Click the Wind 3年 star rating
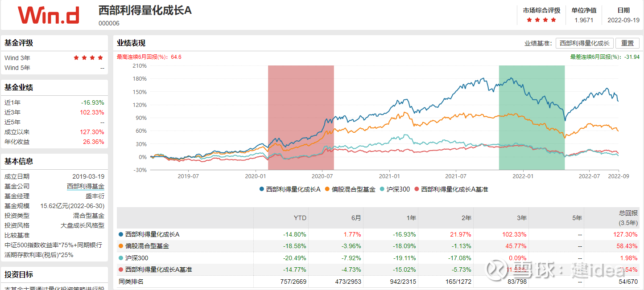 pyautogui.click(x=88, y=58)
